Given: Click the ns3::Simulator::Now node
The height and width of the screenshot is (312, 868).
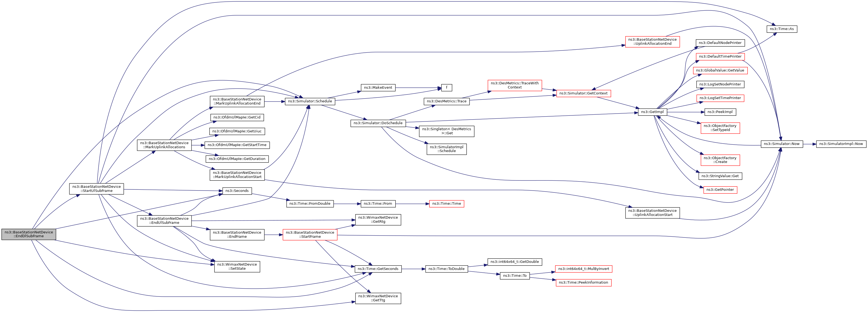Looking at the screenshot, I should [x=782, y=144].
